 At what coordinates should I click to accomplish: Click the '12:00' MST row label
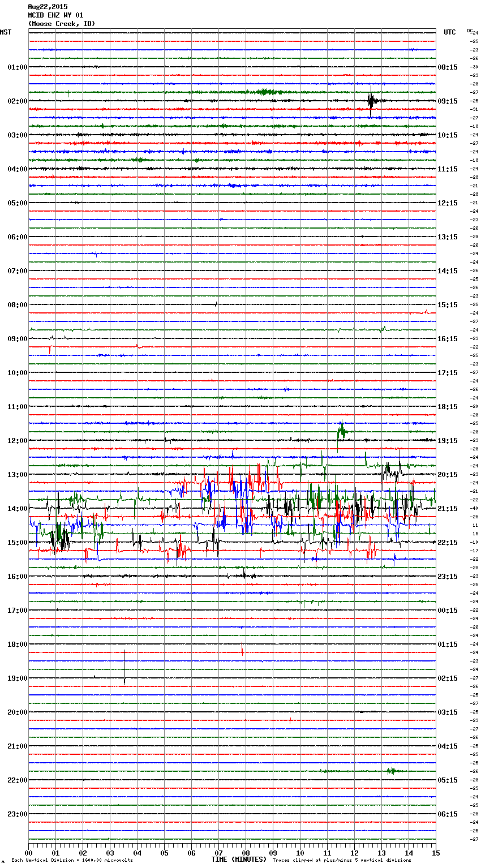[18, 441]
